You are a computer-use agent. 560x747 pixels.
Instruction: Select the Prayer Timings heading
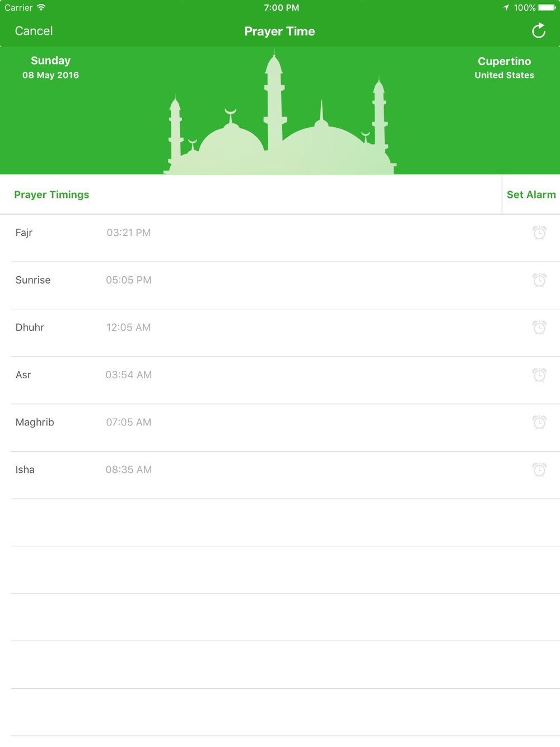click(52, 194)
